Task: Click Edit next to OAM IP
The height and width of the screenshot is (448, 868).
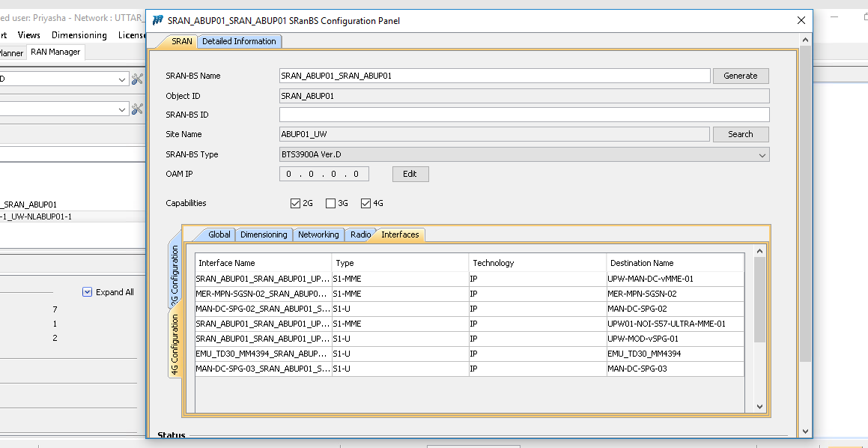Action: 410,174
